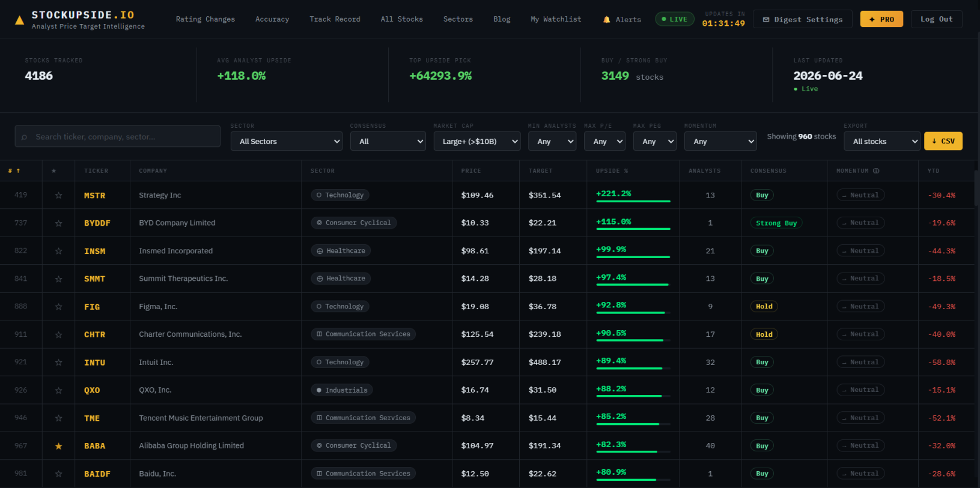Click the Technology sector tag for MSTR

coord(340,195)
